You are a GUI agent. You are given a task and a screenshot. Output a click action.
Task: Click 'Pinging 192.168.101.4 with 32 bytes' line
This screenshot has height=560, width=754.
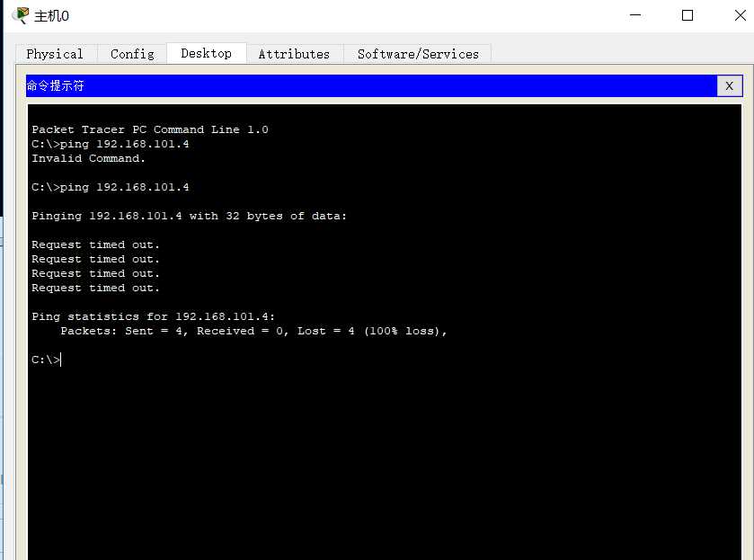[x=189, y=216]
